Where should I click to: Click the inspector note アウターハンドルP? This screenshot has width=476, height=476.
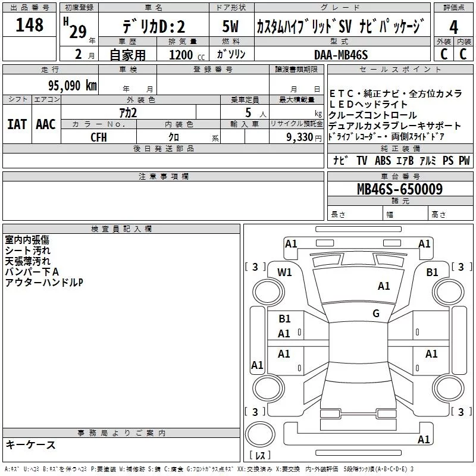(44, 282)
